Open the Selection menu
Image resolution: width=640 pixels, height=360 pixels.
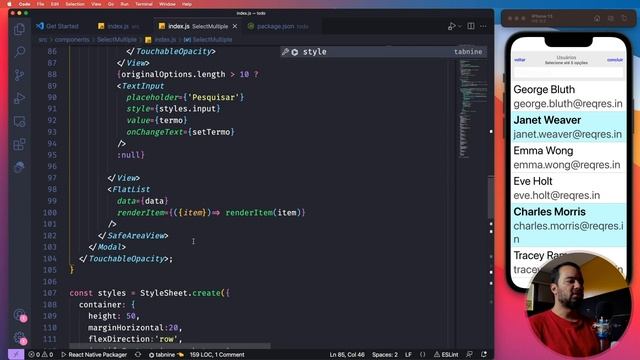coord(75,4)
